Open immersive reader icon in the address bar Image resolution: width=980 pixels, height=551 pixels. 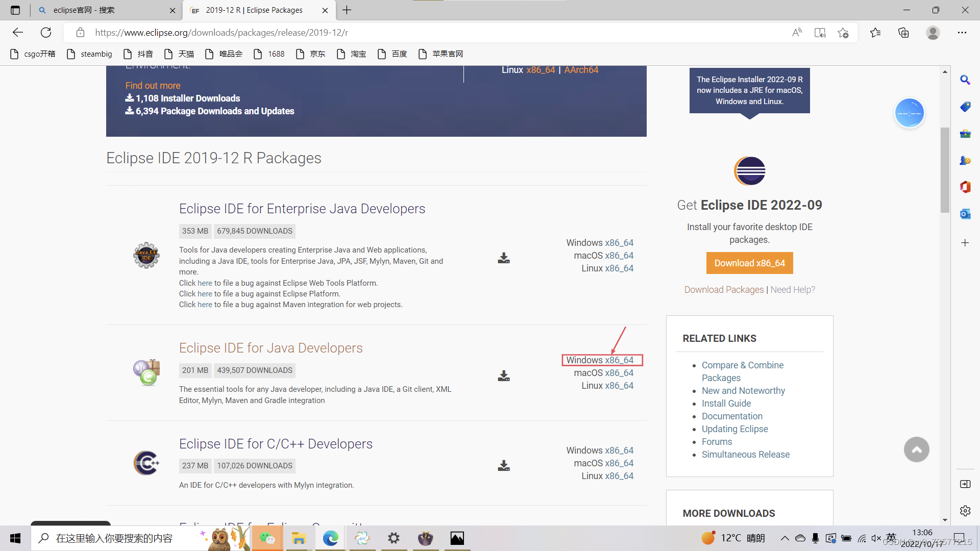tap(820, 33)
